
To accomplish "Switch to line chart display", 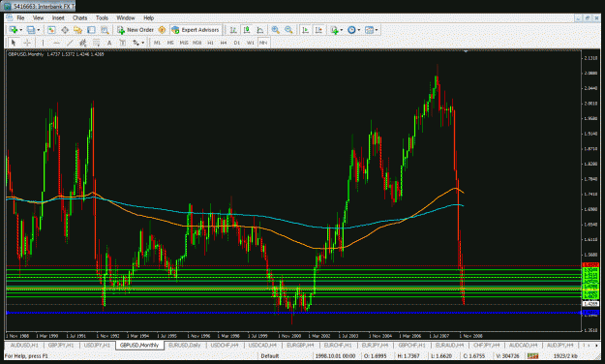I will coord(260,30).
